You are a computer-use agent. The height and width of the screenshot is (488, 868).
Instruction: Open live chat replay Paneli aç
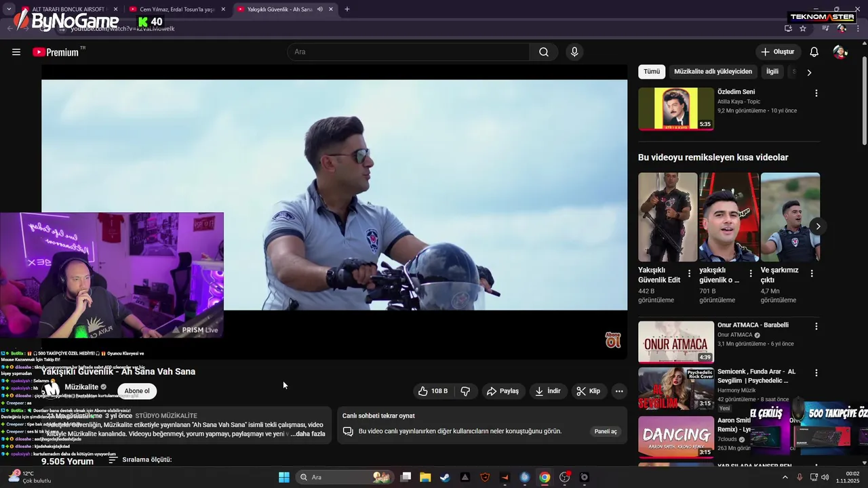coord(606,432)
